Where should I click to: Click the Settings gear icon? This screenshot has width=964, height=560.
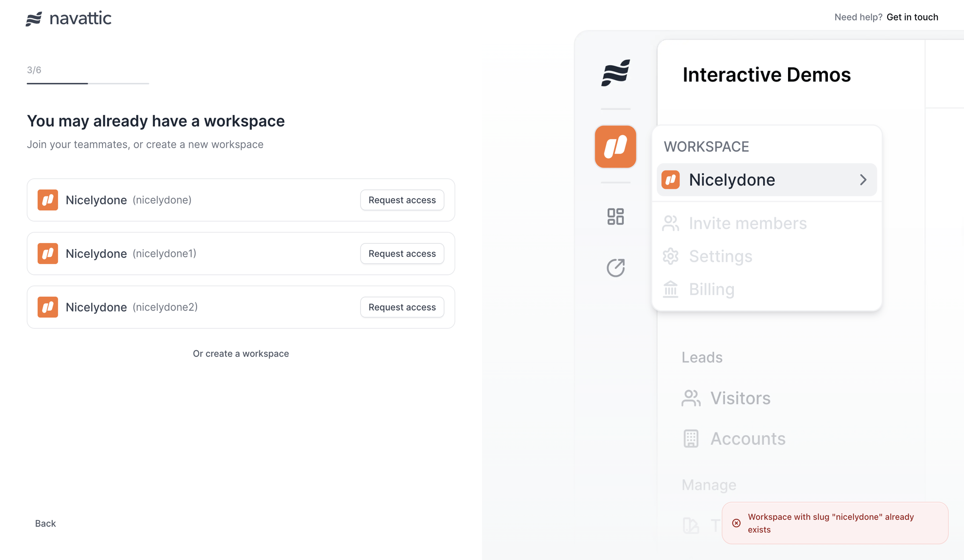[x=670, y=256]
